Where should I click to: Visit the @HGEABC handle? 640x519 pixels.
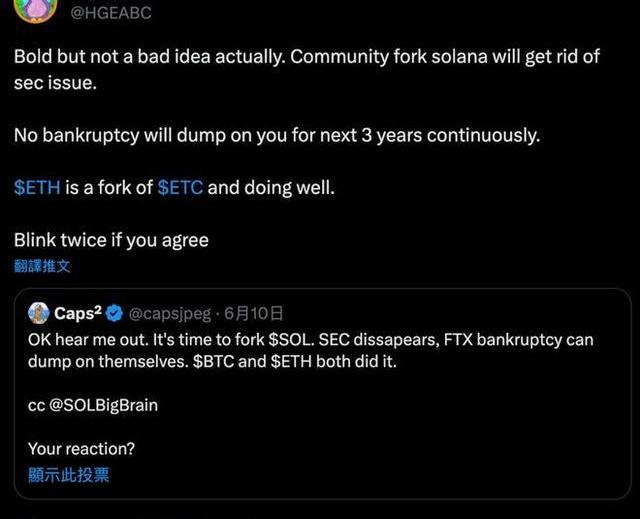click(x=111, y=13)
